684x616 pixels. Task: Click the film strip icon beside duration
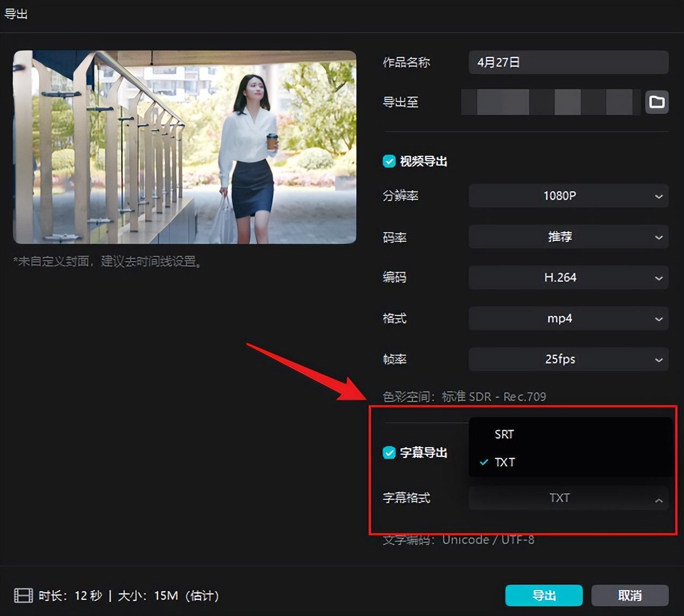coord(23,596)
